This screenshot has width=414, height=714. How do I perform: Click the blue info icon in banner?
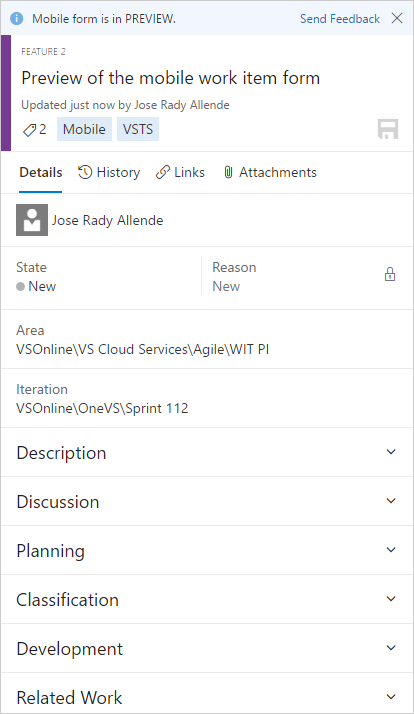coord(16,19)
